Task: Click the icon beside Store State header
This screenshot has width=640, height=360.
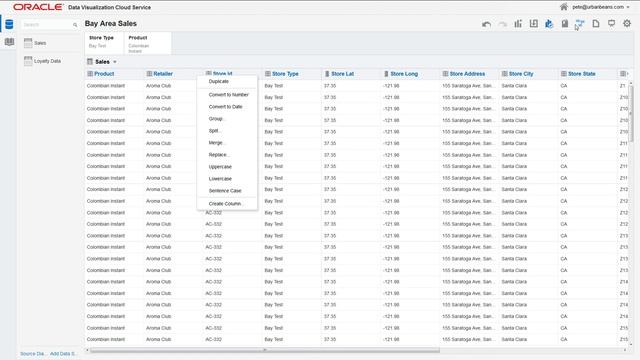Action: [x=564, y=74]
